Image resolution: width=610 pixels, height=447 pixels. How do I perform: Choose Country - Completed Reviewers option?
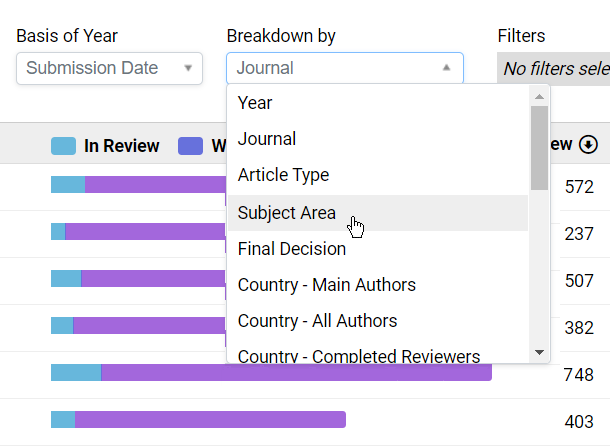click(358, 355)
